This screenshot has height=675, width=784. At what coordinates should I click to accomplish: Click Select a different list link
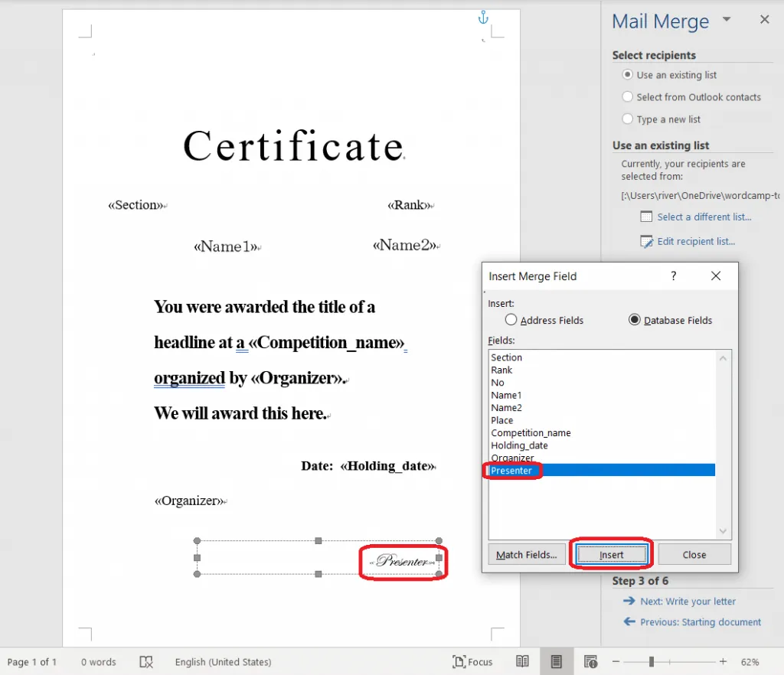pos(704,217)
